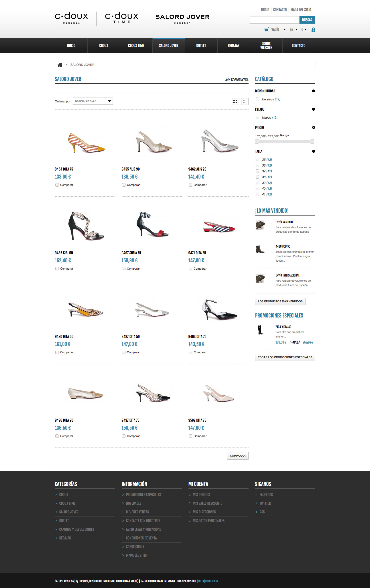
Task: Open the 4436 BOB 50 boot thumbnail
Action: click(x=260, y=249)
